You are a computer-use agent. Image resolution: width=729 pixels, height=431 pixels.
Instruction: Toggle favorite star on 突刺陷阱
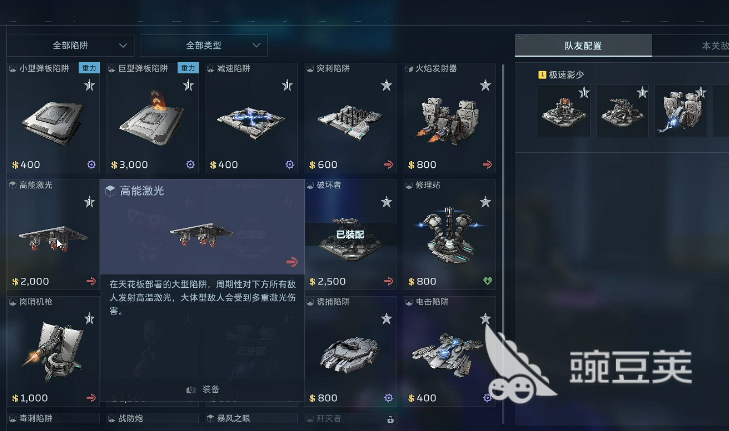point(386,85)
